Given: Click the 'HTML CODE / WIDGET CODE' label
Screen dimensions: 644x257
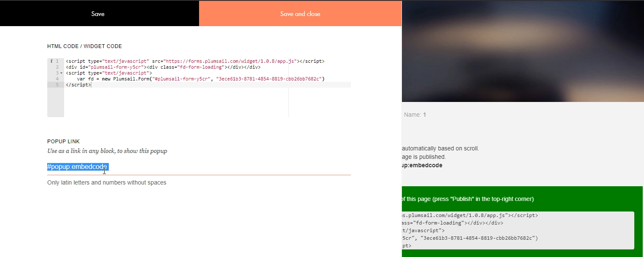Looking at the screenshot, I should (x=85, y=46).
